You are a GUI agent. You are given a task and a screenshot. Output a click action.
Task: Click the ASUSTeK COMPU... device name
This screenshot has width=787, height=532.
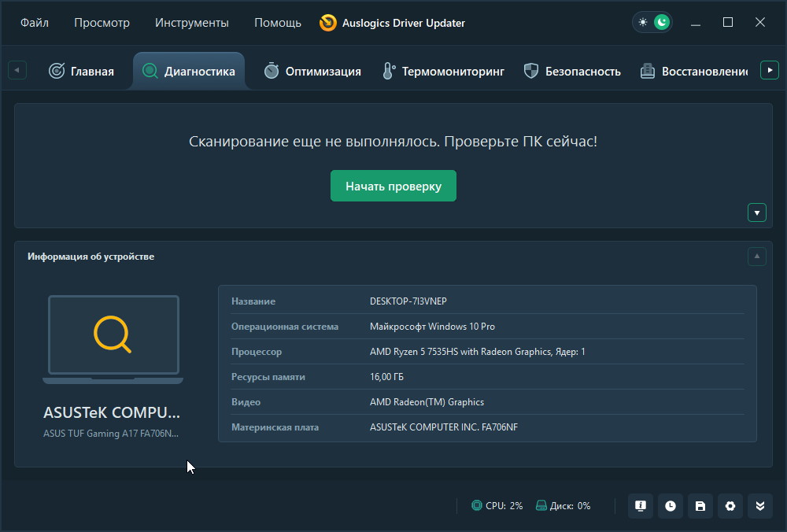coord(112,412)
